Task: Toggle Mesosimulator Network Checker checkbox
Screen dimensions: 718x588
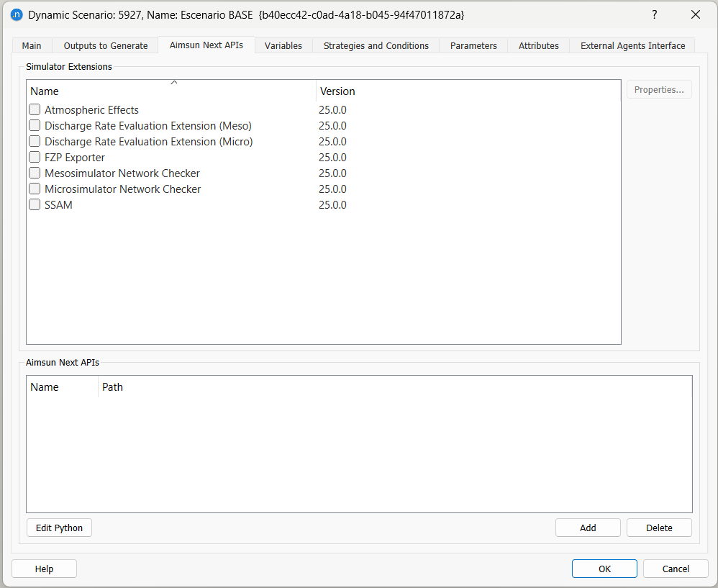Action: tap(35, 173)
